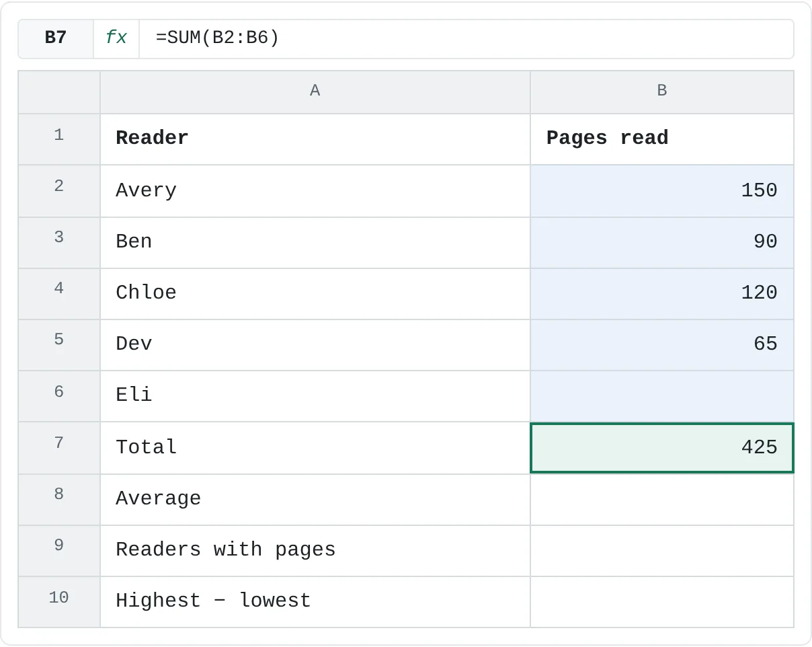Select the cell with value 150
This screenshot has width=812, height=647.
click(661, 190)
